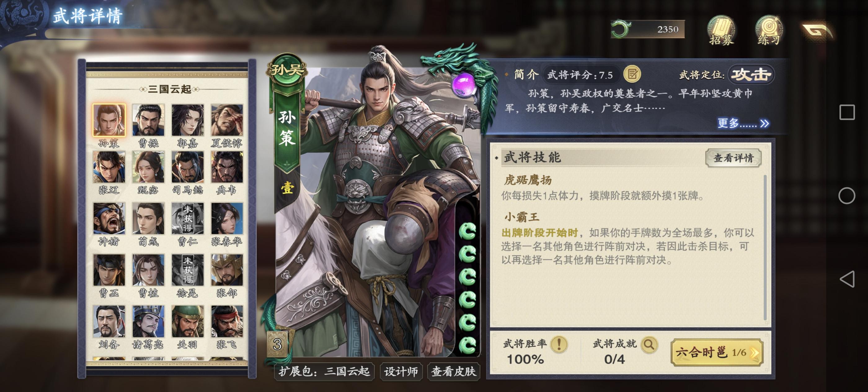Click the 查看皮肤 button
The width and height of the screenshot is (868, 392).
pyautogui.click(x=453, y=372)
